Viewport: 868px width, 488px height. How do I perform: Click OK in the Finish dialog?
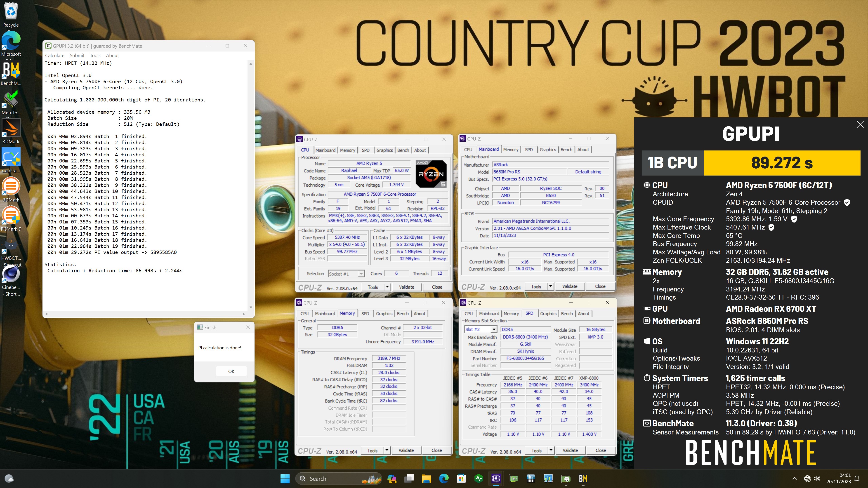(x=231, y=371)
